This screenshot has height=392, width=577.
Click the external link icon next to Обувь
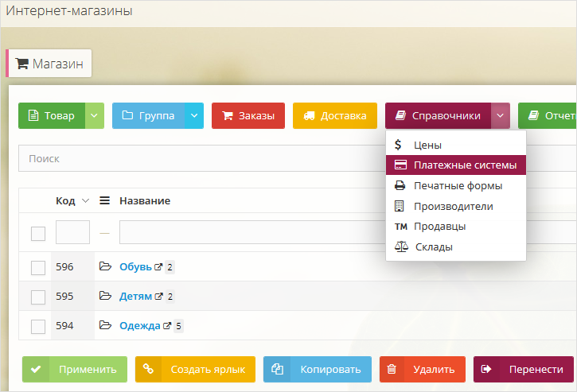coord(159,267)
